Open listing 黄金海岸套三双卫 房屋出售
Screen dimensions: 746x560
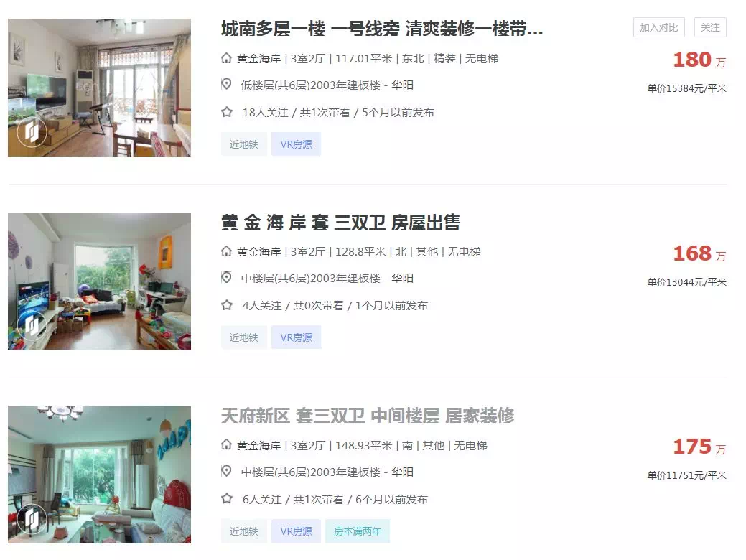pyautogui.click(x=340, y=222)
